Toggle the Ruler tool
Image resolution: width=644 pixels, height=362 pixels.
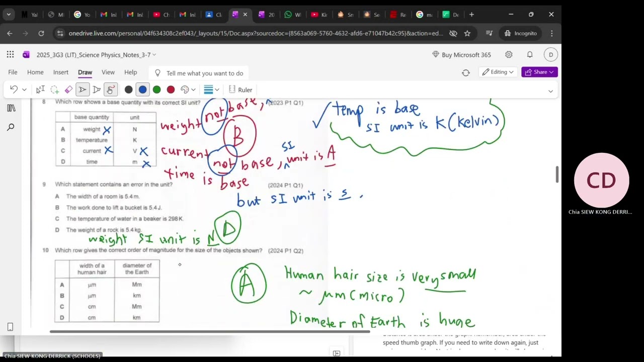240,89
